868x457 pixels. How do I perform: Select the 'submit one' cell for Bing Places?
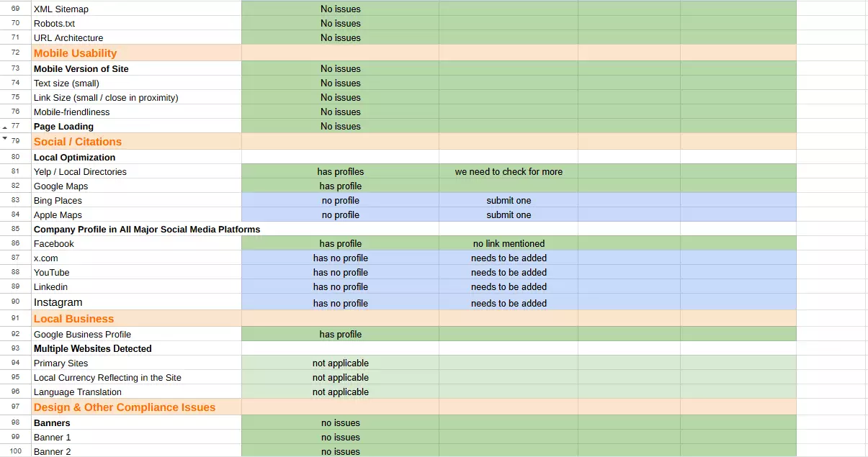point(509,201)
